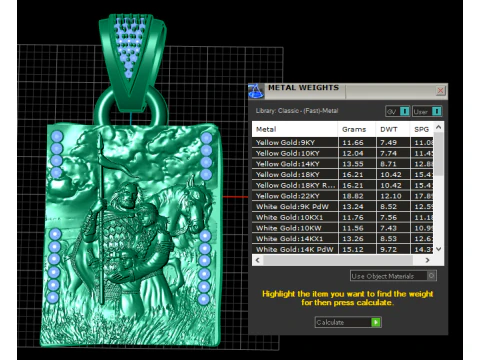Click the Metal Weights flask icon
This screenshot has height=360, width=480.
pos(256,91)
